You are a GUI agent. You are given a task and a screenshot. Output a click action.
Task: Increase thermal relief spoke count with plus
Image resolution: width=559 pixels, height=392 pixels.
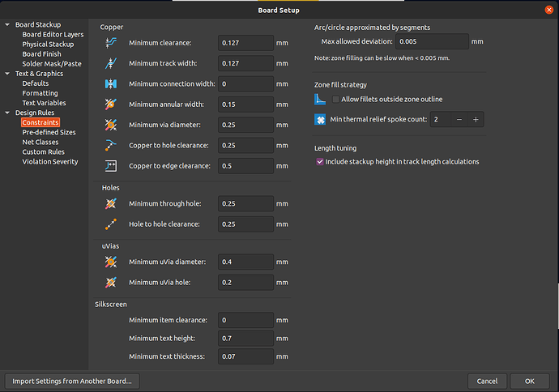(476, 119)
